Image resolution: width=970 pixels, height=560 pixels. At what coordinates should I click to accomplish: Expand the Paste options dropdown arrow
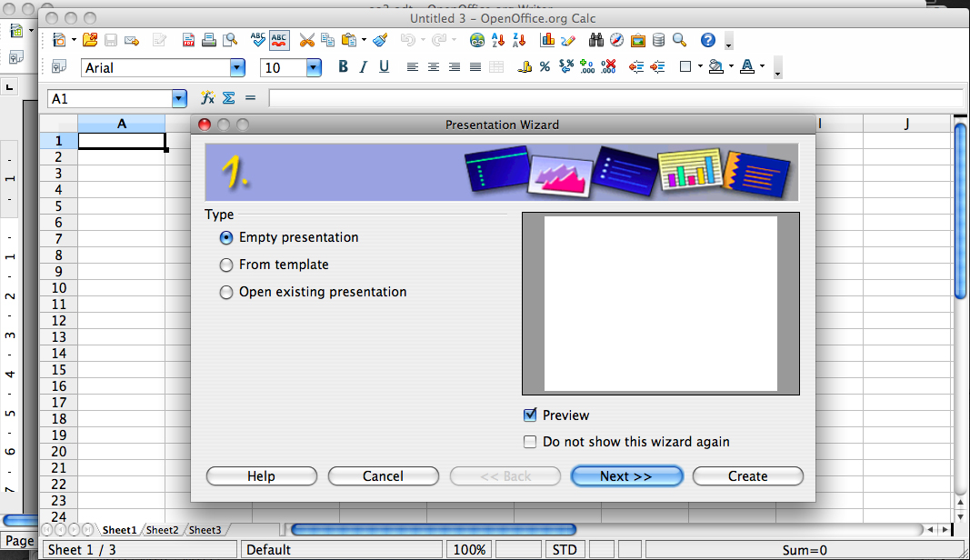364,40
